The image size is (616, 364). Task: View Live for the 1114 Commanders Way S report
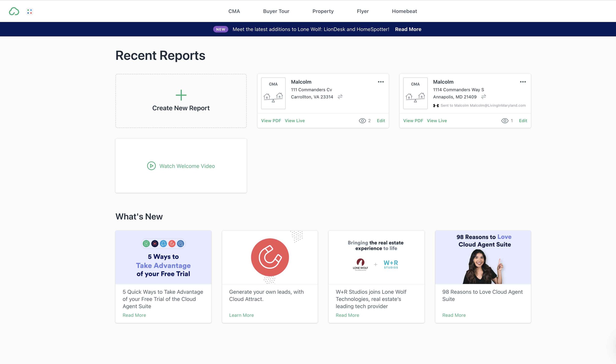pyautogui.click(x=437, y=121)
